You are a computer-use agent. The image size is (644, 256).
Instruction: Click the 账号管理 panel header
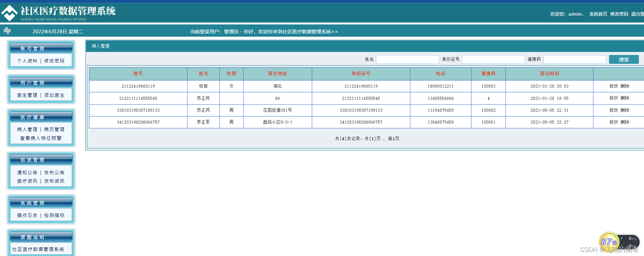coord(41,48)
